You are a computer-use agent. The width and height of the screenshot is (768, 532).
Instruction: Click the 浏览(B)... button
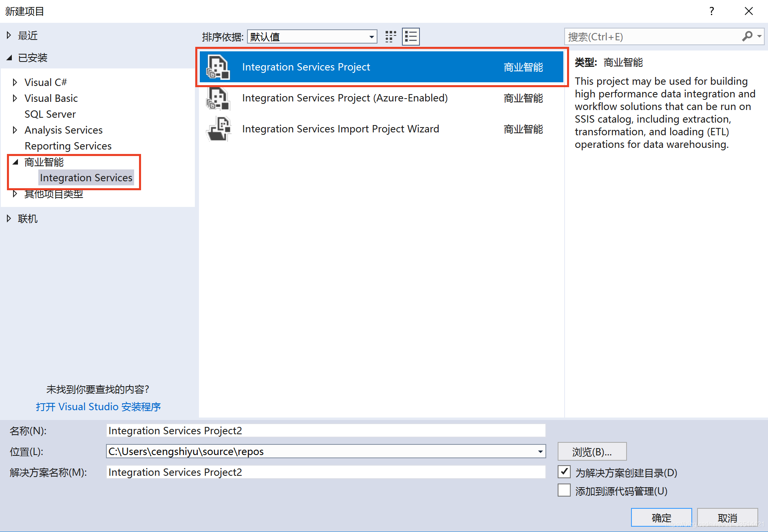click(592, 452)
